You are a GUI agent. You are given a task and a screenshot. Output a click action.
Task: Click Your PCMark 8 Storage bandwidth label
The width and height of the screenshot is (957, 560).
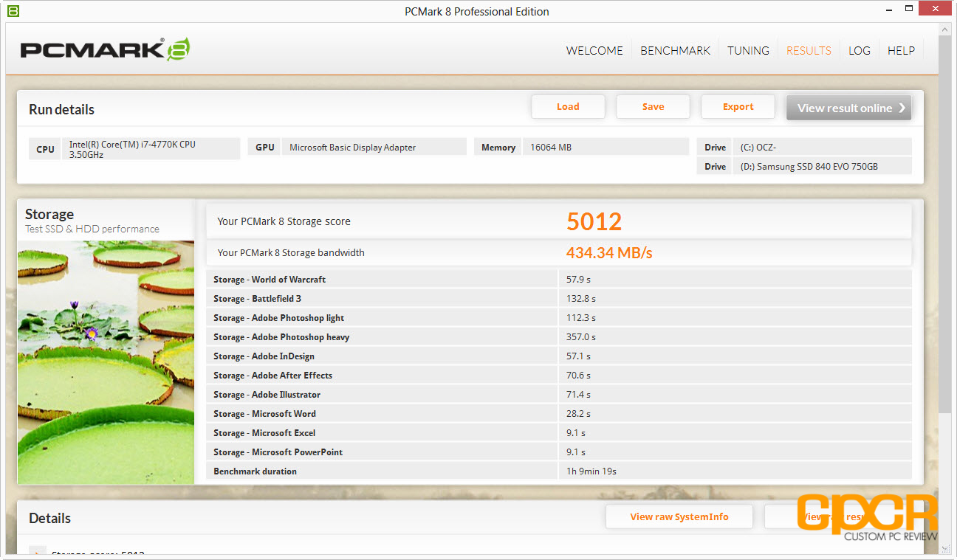[x=291, y=253]
